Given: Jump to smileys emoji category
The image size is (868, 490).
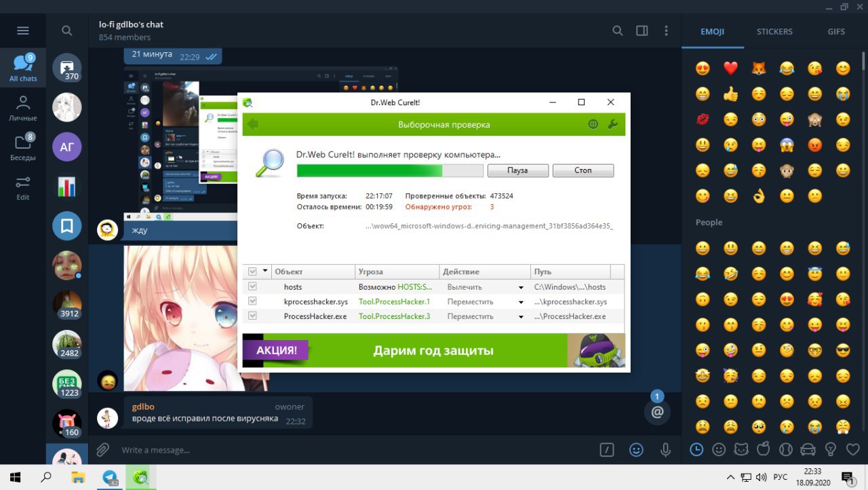Looking at the screenshot, I should [719, 449].
